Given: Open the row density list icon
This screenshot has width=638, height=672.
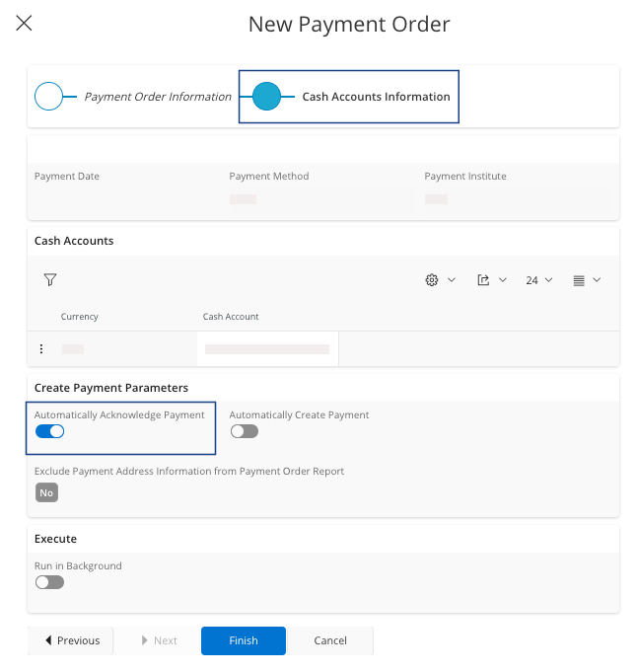Looking at the screenshot, I should [x=587, y=280].
